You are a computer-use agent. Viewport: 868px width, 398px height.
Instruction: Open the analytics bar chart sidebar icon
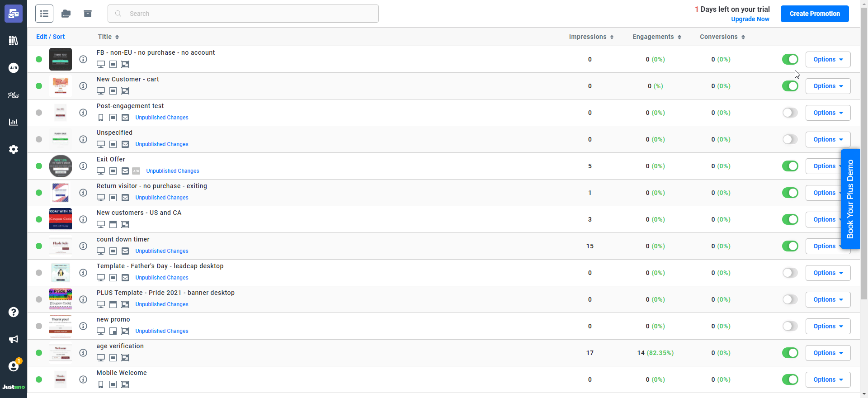click(x=14, y=122)
